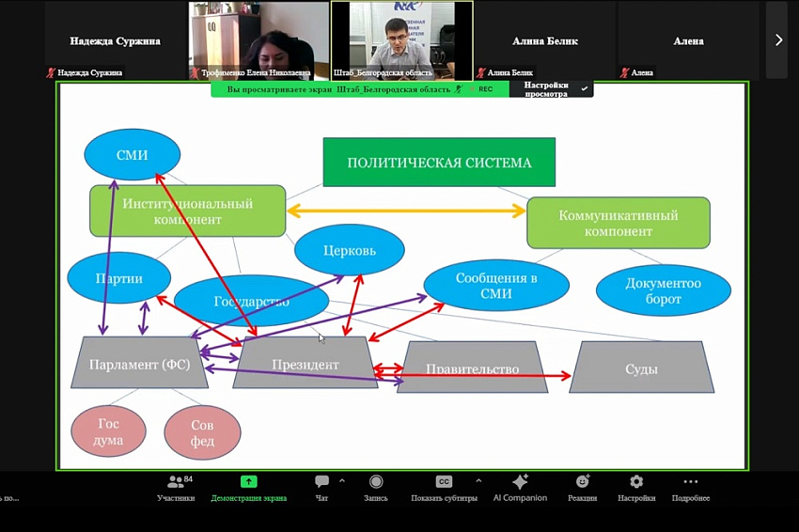The width and height of the screenshot is (799, 532).
Task: Click the green Share Screen icon
Action: pos(248,482)
